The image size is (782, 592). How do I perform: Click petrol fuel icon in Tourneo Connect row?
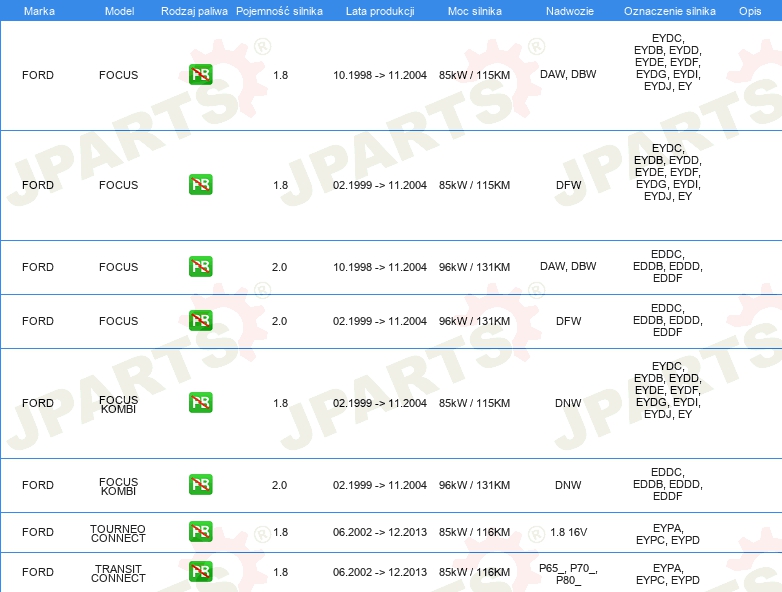click(x=200, y=532)
